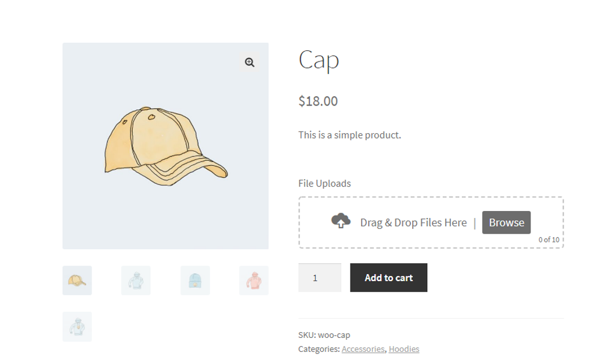Select the blue beanie thumbnail

click(194, 281)
